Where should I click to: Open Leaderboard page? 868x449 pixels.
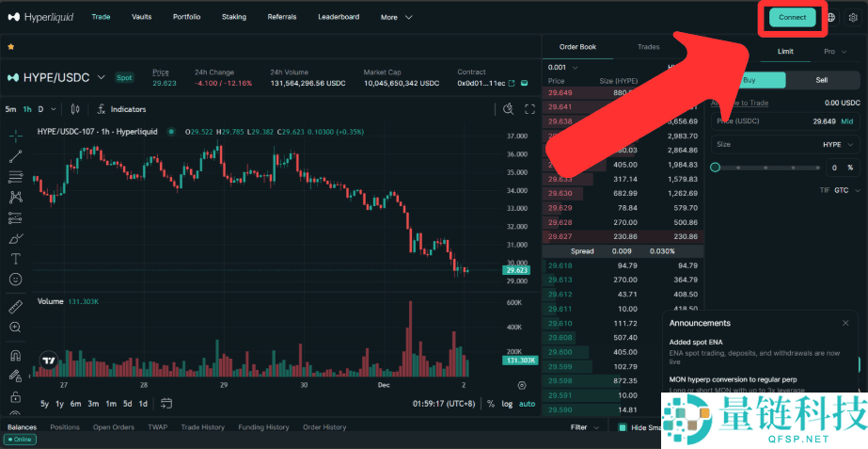(339, 17)
